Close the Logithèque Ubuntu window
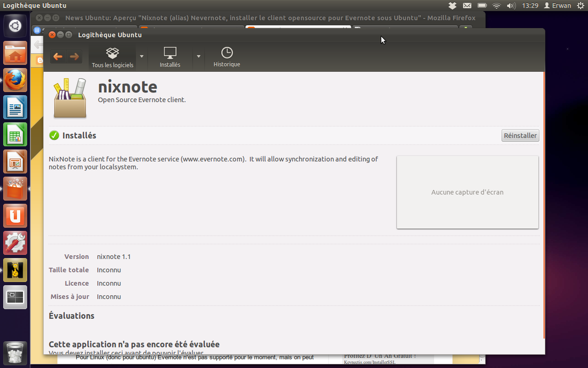Screen dimensions: 588x368 pos(52,35)
